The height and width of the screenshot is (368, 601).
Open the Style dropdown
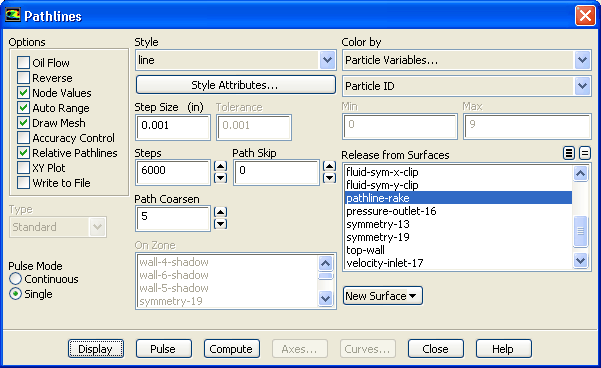[327, 60]
